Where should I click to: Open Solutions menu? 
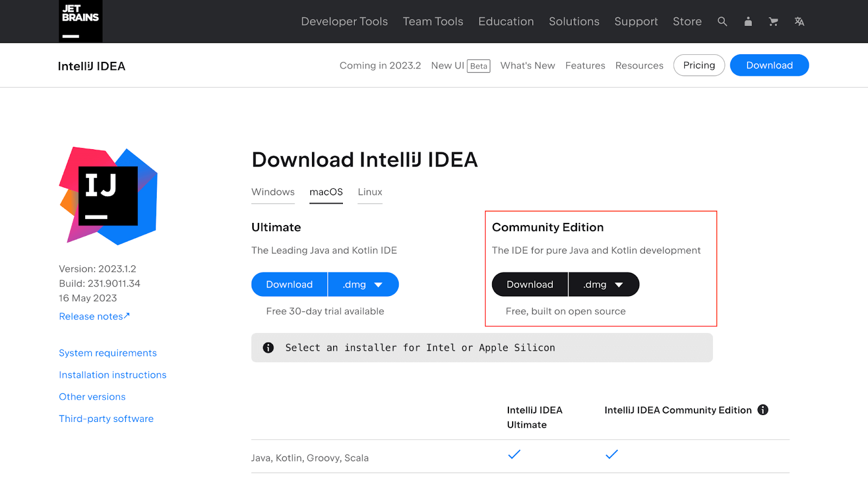tap(574, 22)
